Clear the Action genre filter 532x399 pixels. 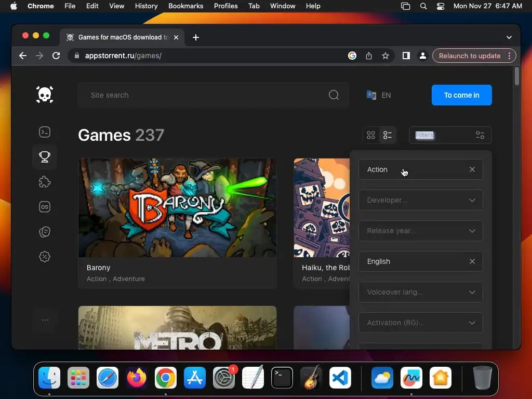pos(472,169)
